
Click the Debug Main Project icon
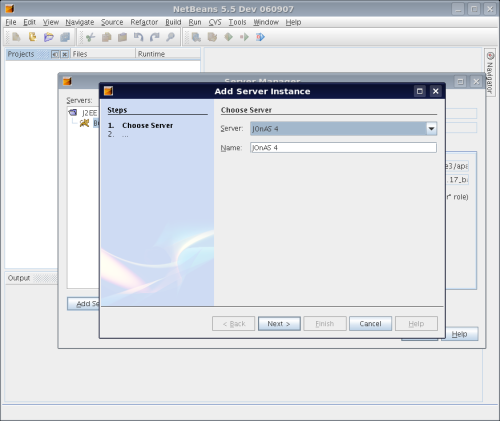244,37
